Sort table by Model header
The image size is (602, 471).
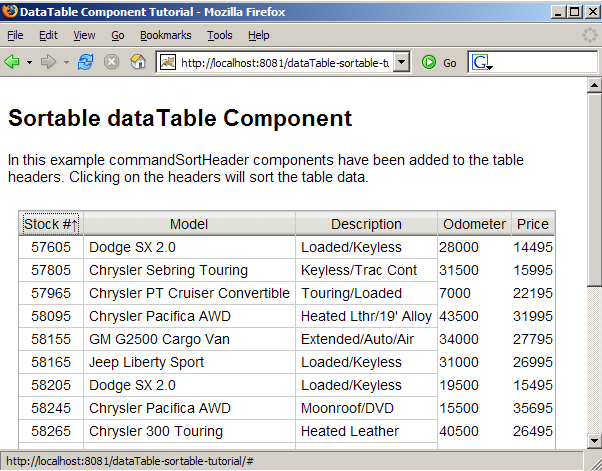[189, 224]
